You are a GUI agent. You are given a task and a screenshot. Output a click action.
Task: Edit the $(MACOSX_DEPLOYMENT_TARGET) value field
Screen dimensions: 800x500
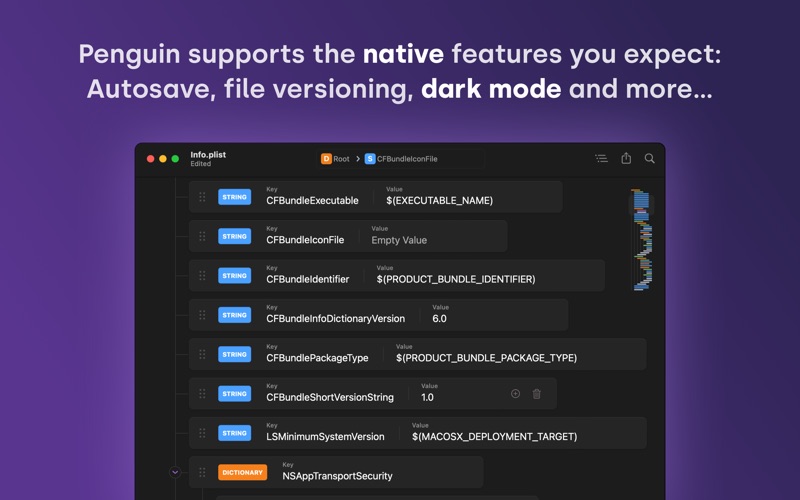tap(495, 436)
